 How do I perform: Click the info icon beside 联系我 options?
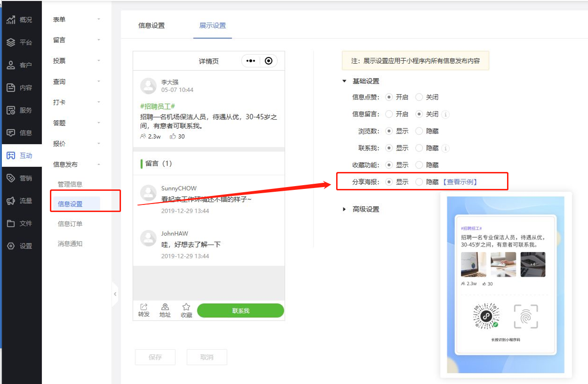pos(445,148)
